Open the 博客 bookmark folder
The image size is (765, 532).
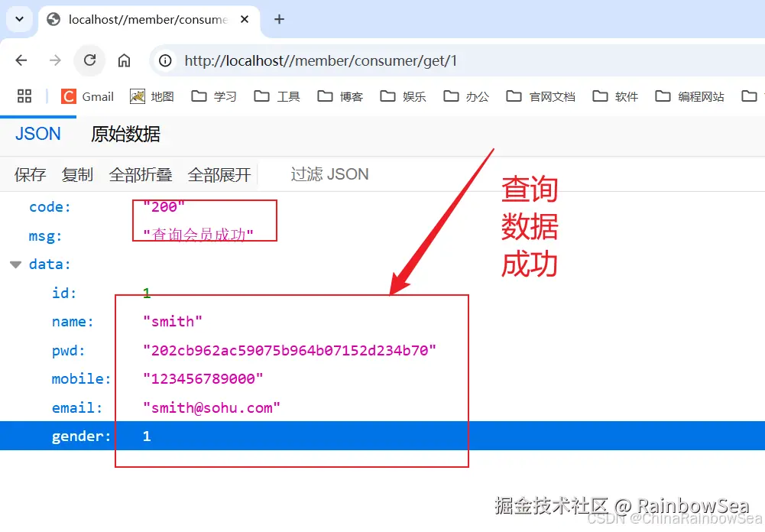click(340, 96)
